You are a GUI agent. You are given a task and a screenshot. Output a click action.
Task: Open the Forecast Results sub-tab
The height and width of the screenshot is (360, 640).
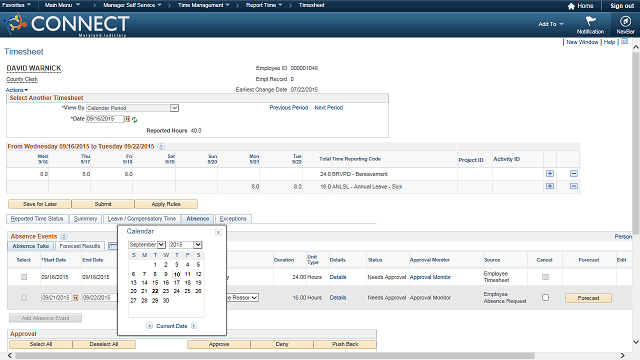(80, 246)
